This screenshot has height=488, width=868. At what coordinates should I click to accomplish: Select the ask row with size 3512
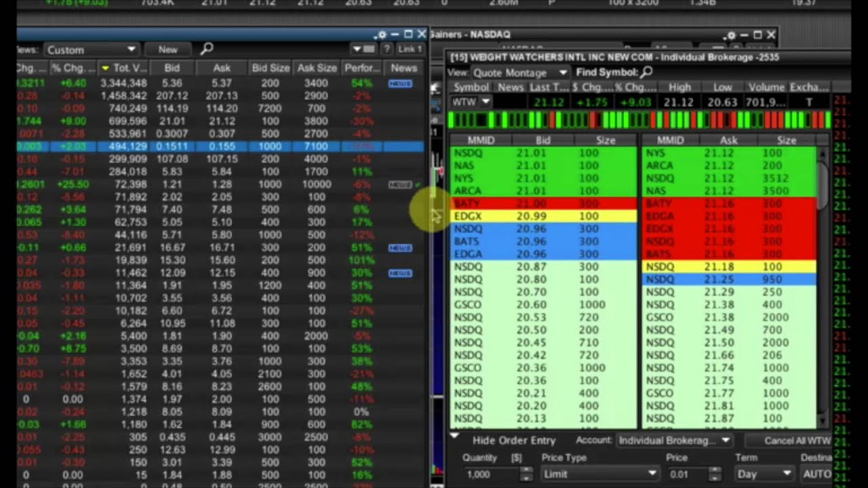[729, 178]
